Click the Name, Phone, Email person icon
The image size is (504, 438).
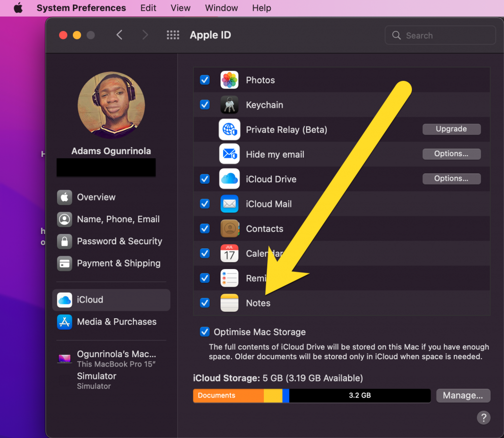(x=64, y=219)
